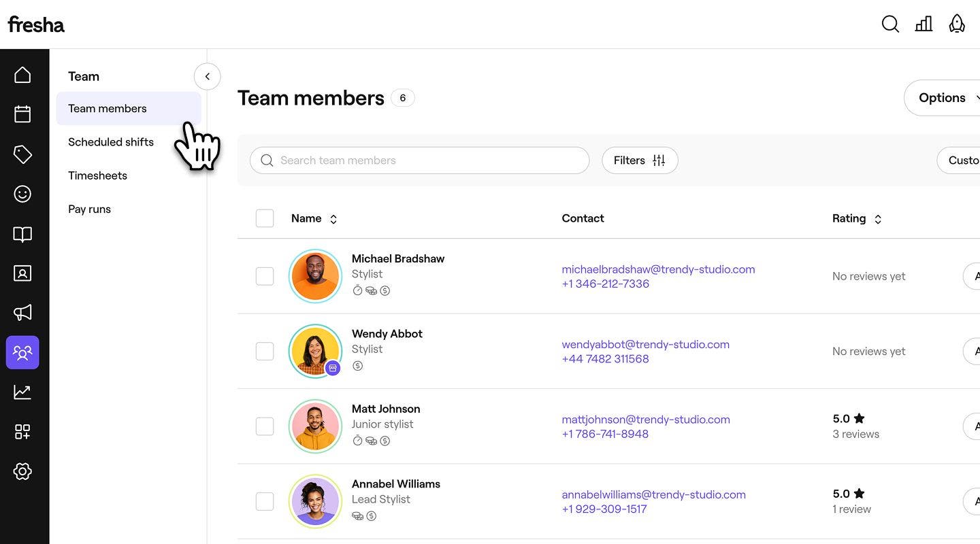Click the Search team members field
Screen dimensions: 980x544
tap(429, 160)
